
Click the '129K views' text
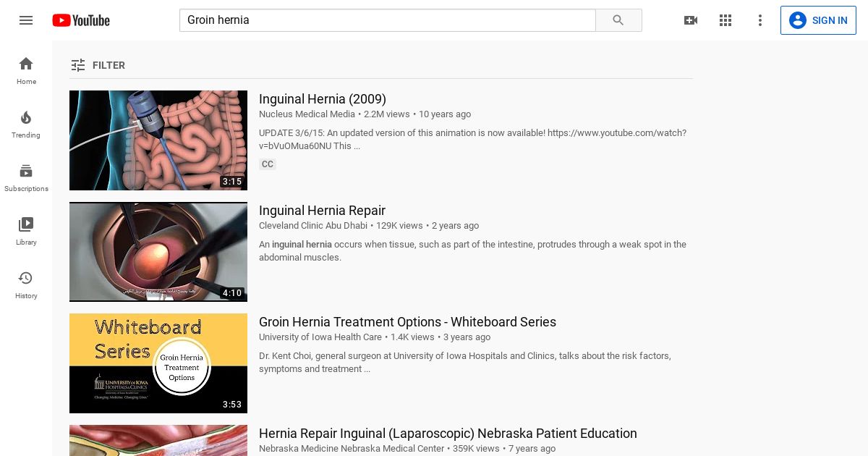[399, 226]
